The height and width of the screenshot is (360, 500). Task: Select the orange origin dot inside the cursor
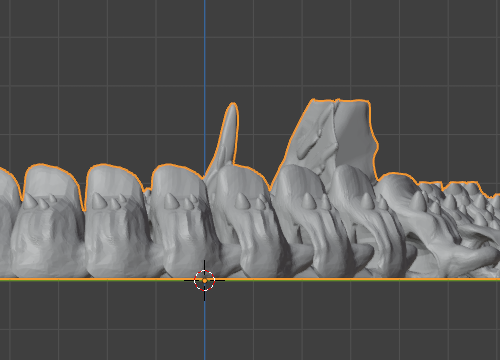204,281
